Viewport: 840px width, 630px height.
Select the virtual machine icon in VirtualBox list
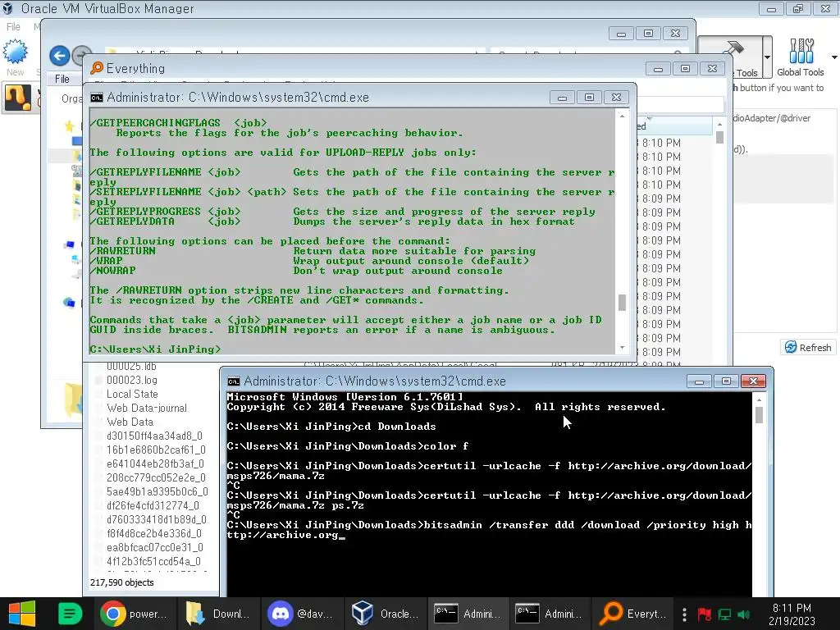point(18,98)
